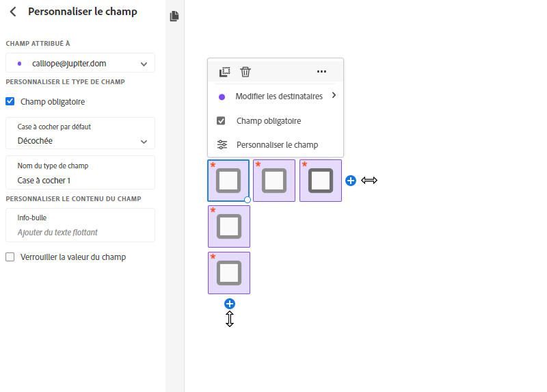The image size is (547, 392).
Task: Click the horizontal resize arrow icon
Action: [x=369, y=181]
